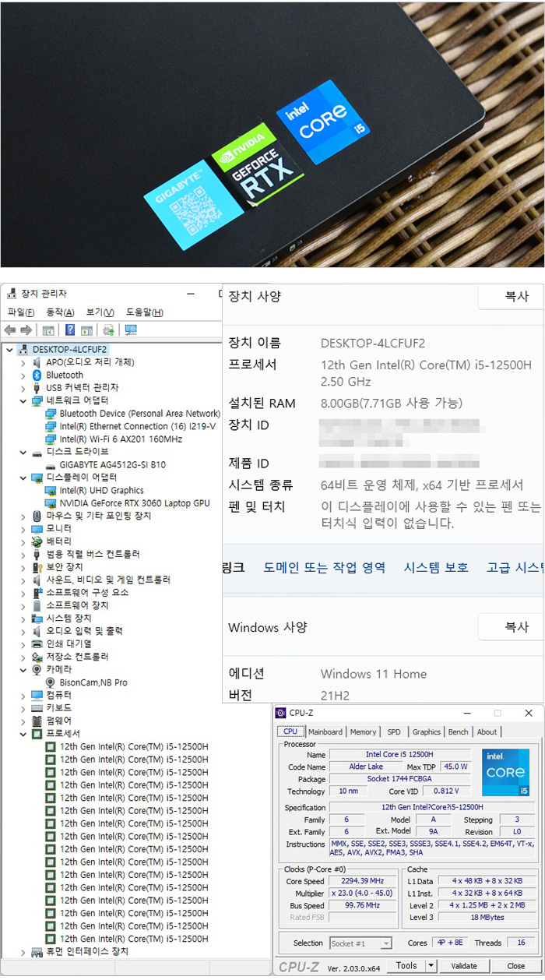
Task: Click the Tools button in CPU-Z
Action: click(406, 966)
